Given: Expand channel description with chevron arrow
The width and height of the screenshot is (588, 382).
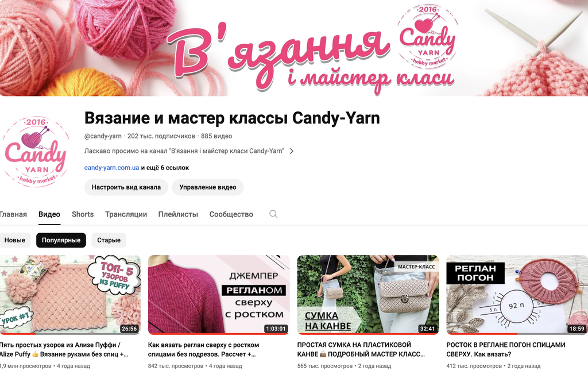Looking at the screenshot, I should tap(291, 151).
